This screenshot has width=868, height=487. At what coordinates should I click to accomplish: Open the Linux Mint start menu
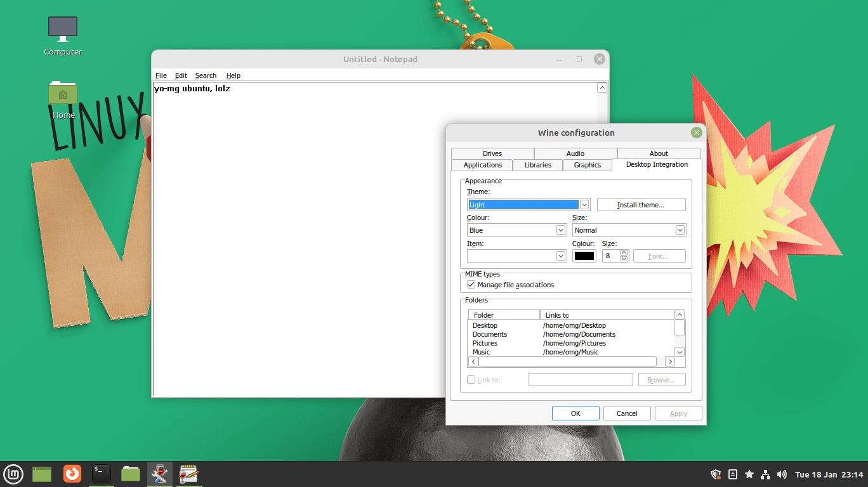point(13,474)
